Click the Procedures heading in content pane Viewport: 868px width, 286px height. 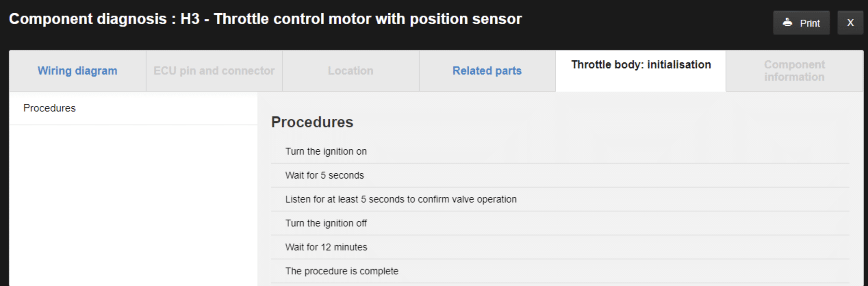pyautogui.click(x=312, y=122)
